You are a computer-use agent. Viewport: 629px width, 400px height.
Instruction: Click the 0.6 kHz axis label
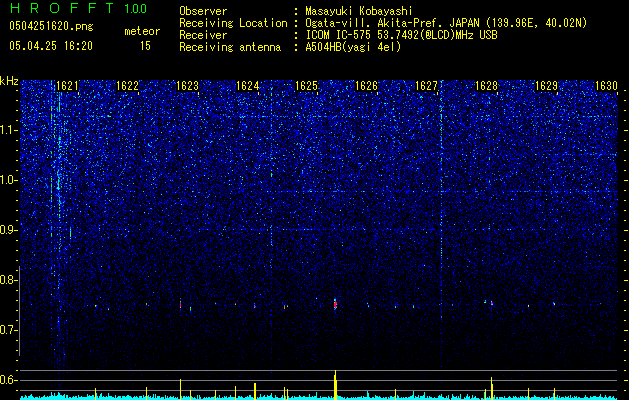[x=9, y=380]
